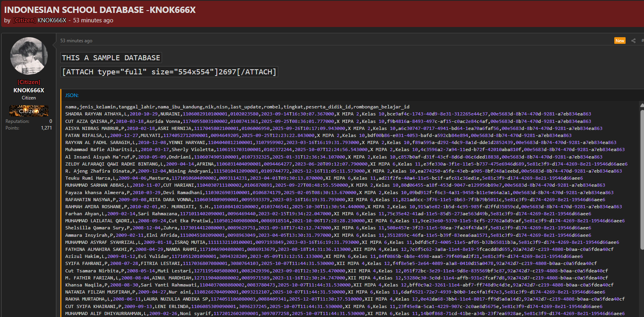The width and height of the screenshot is (644, 317).
Task: Click the red [Citizen] label above username
Action: [x=29, y=82]
